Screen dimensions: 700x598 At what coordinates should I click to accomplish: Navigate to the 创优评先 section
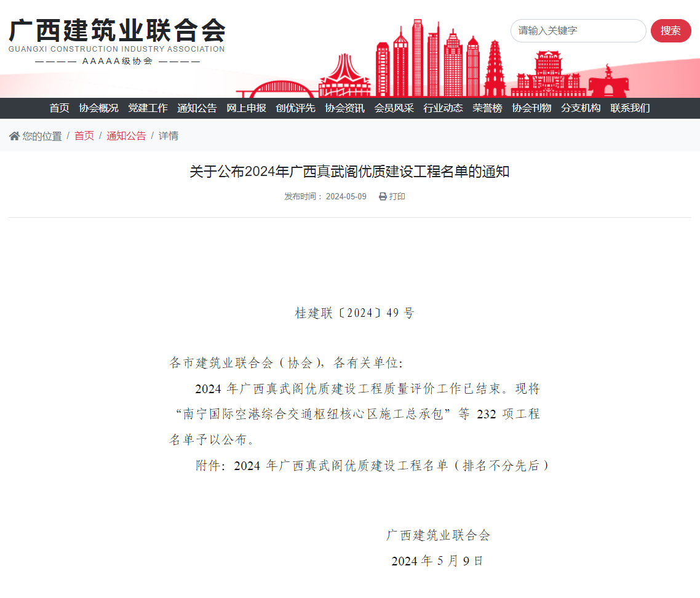pyautogui.click(x=295, y=108)
